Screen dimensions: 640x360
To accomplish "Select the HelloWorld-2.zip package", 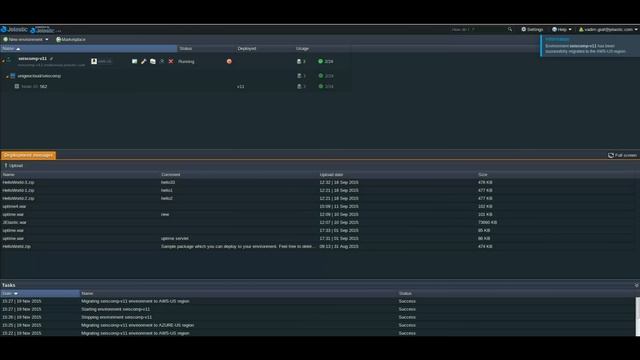I will 318,198.
